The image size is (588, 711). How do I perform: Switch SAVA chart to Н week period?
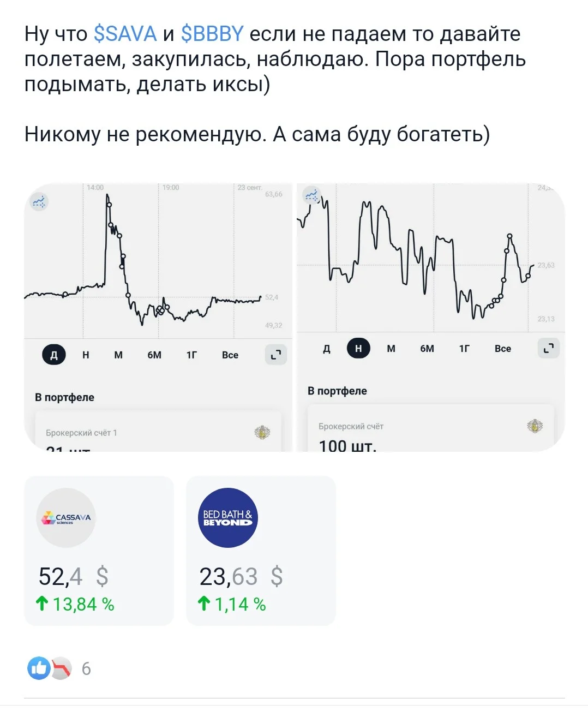coord(86,355)
